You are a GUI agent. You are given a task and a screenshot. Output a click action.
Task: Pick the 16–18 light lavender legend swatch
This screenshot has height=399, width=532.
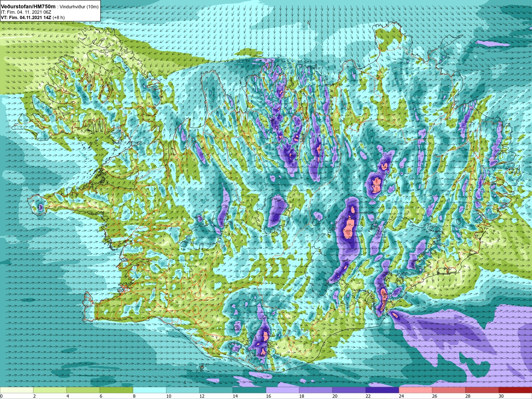tap(283, 390)
